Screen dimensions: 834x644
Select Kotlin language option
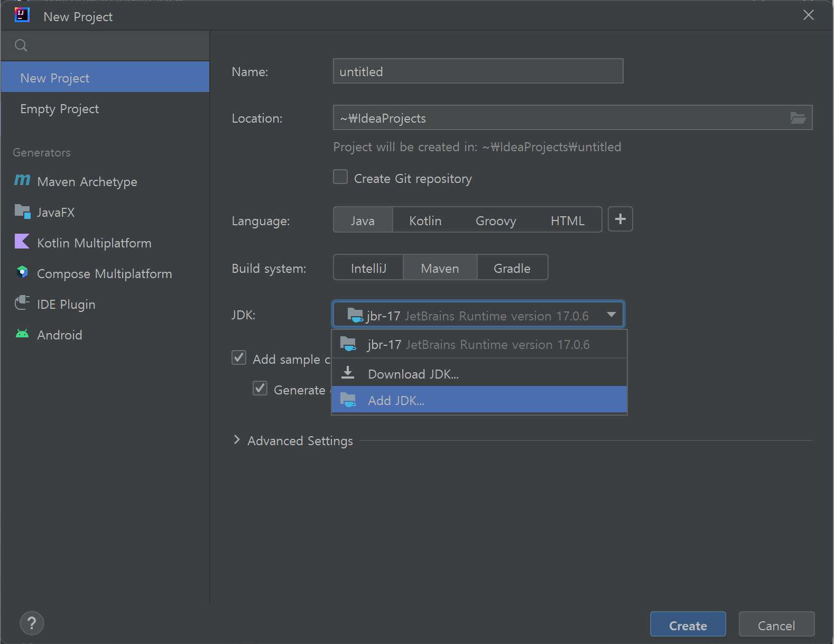click(x=425, y=219)
